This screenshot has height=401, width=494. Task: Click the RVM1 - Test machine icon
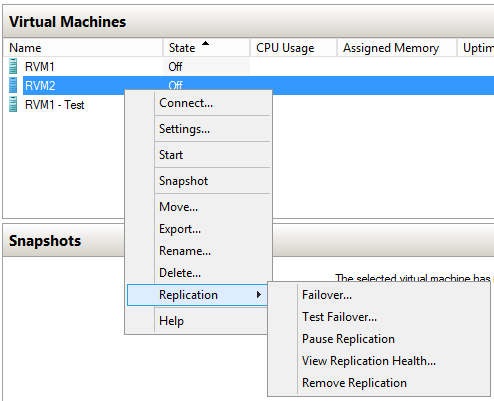tap(13, 104)
